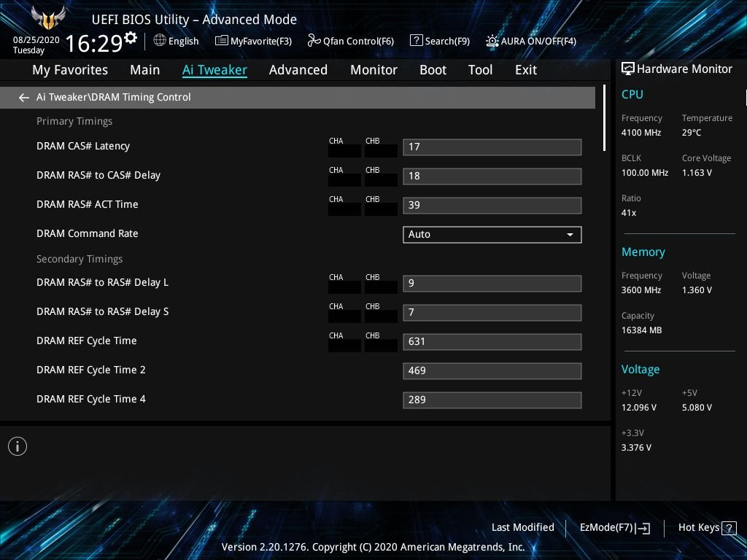Open the MyFavorite(F3) list icon
Image resolution: width=747 pixels, height=560 pixels.
(221, 41)
